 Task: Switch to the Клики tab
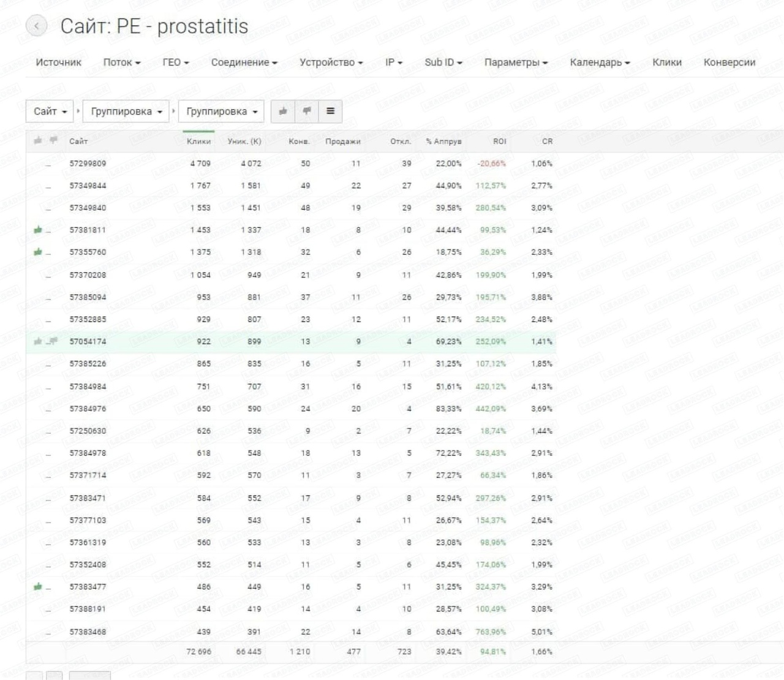tap(667, 62)
